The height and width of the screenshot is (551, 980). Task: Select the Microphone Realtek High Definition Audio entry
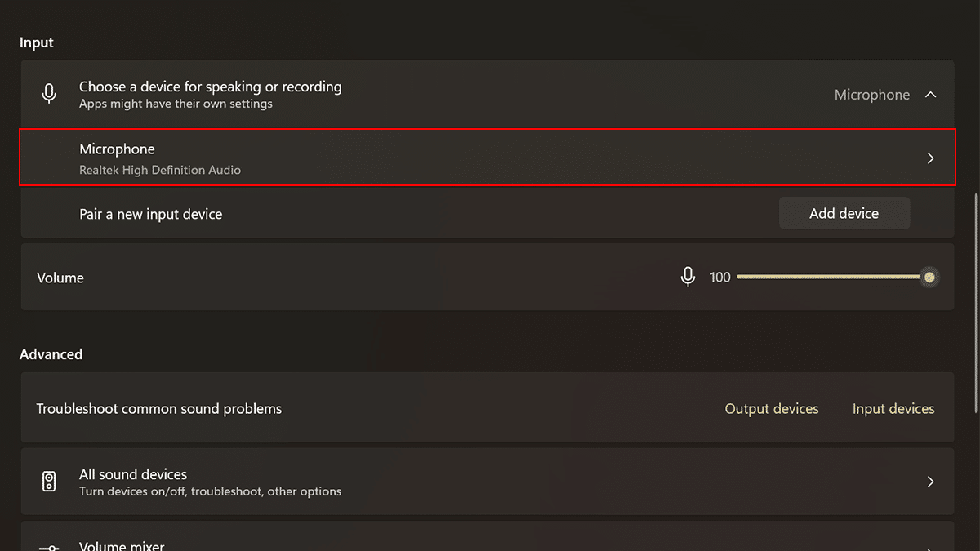click(160, 158)
